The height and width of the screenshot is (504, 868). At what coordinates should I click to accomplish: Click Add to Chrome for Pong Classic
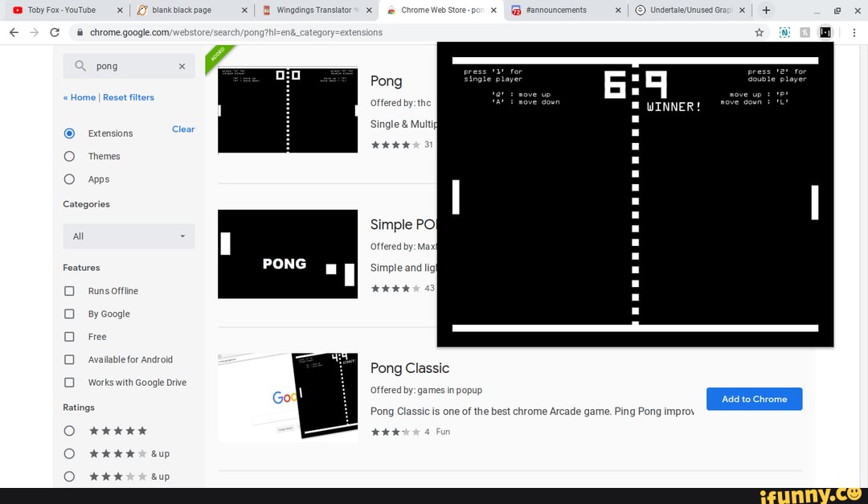point(754,399)
